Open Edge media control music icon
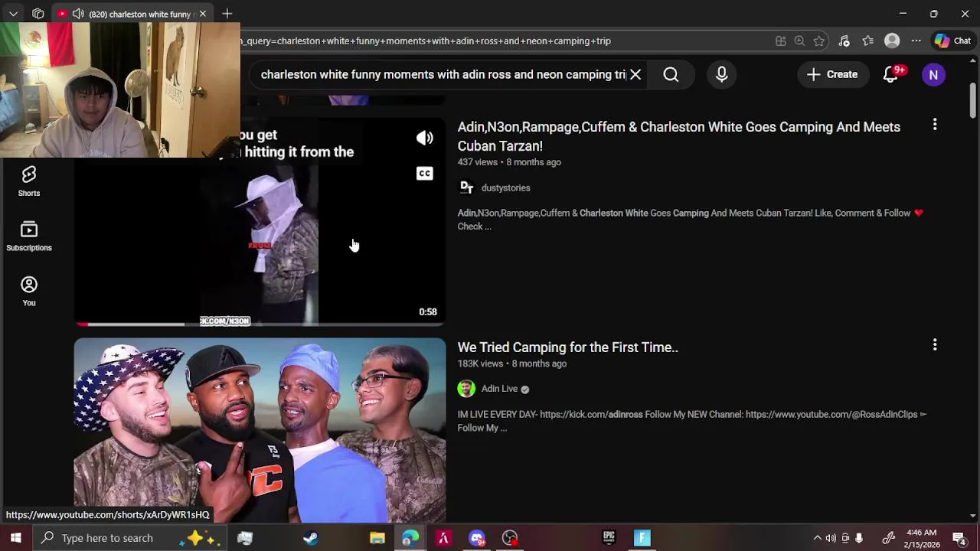 (x=844, y=41)
